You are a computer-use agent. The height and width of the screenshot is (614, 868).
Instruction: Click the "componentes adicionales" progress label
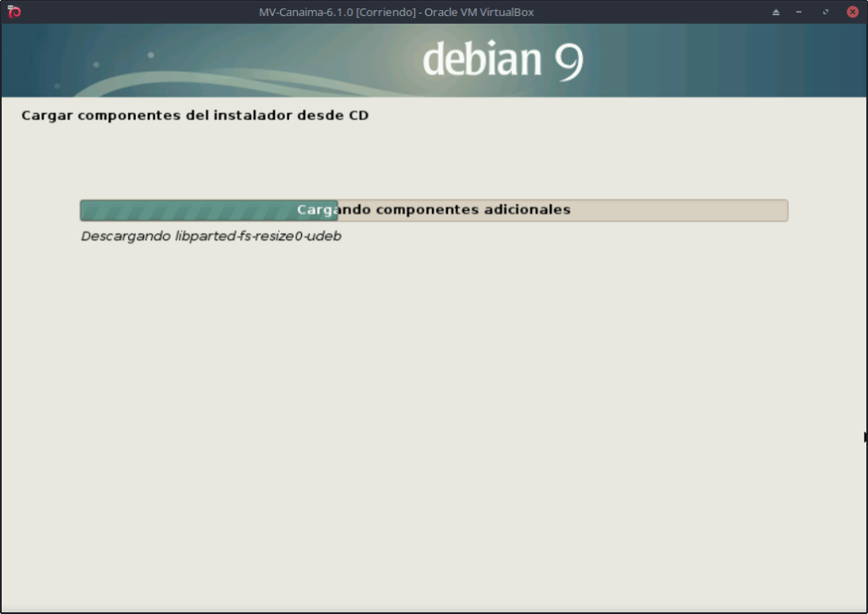(x=473, y=209)
